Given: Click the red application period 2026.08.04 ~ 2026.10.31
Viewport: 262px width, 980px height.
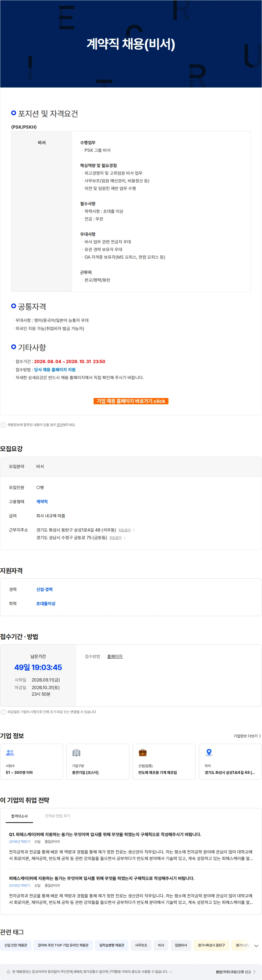Looking at the screenshot, I should coord(70,361).
